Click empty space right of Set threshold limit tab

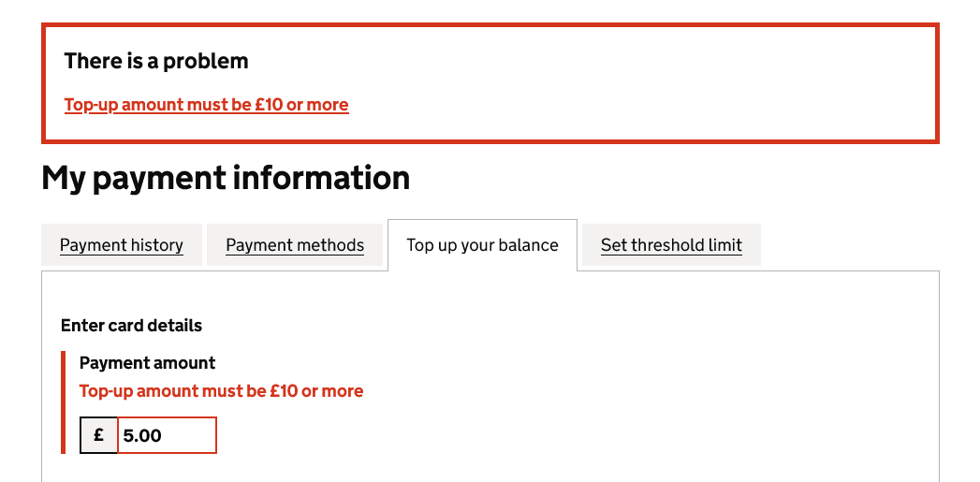(852, 245)
